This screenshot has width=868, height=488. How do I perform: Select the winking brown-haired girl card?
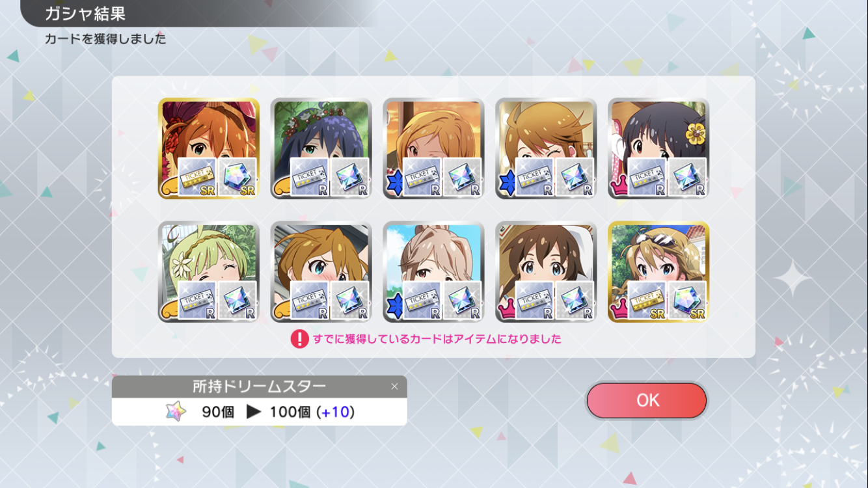pyautogui.click(x=546, y=148)
